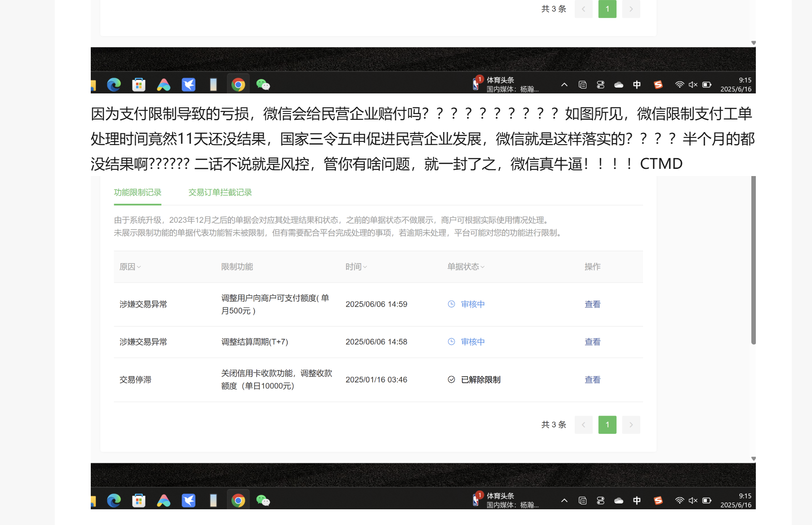Screen dimensions: 812x525
Task: Click the muted speaker icon in the lower taskbar image
Action: click(693, 500)
